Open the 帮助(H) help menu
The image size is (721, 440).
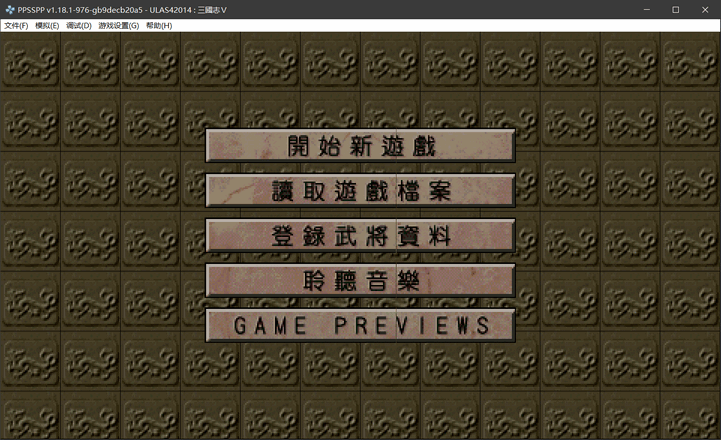point(159,26)
